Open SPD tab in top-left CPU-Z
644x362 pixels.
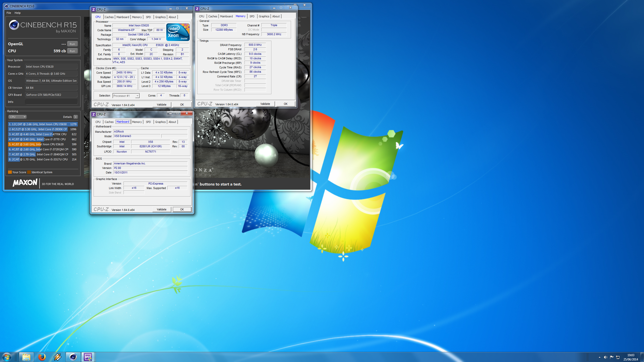pos(148,17)
